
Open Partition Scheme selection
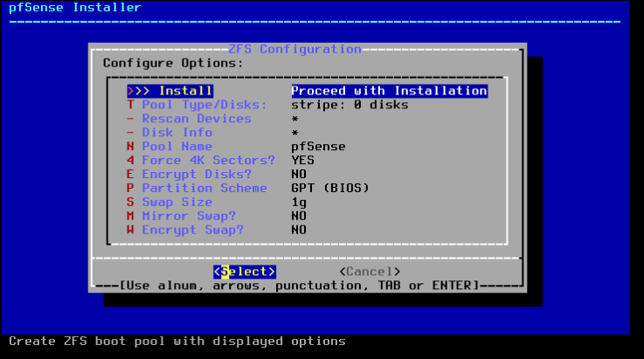coord(204,189)
